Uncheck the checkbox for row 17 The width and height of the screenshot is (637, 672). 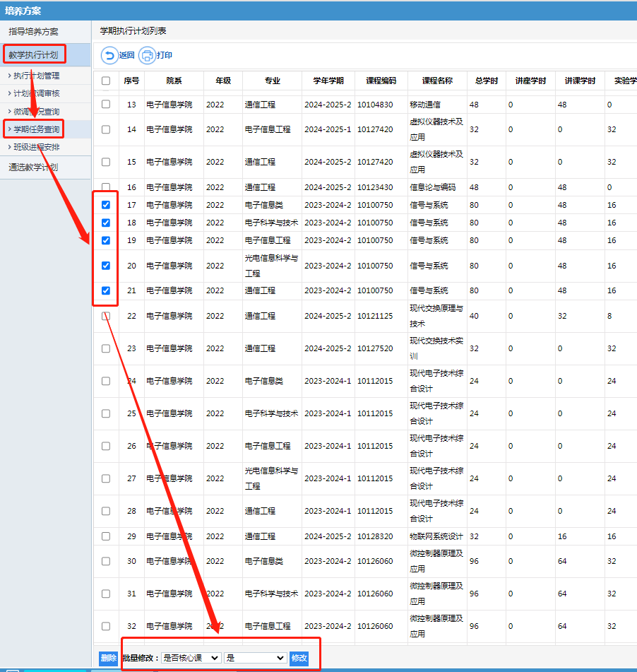pos(106,205)
